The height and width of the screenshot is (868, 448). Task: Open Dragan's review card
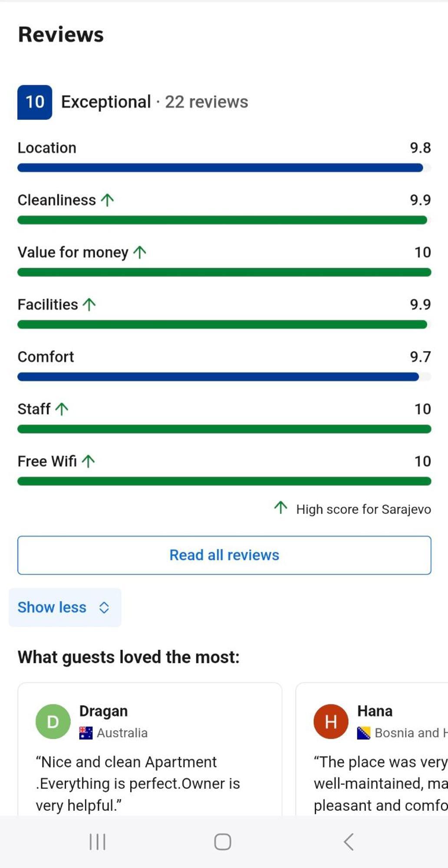[150, 749]
